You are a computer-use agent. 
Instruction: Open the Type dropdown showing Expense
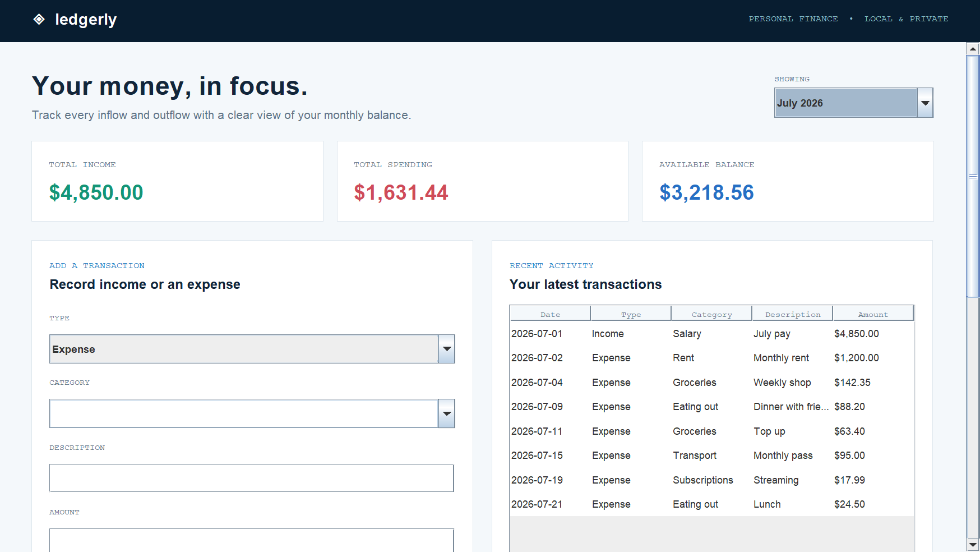[x=252, y=349]
